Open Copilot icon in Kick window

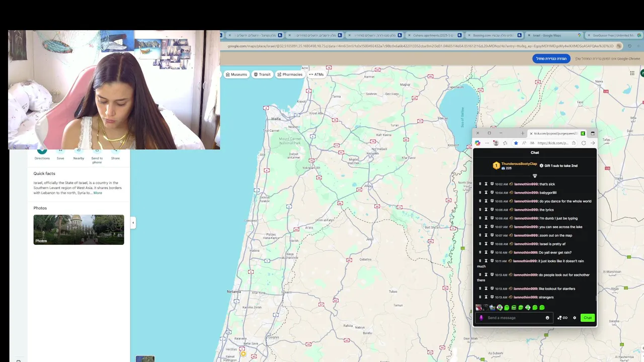point(477,143)
